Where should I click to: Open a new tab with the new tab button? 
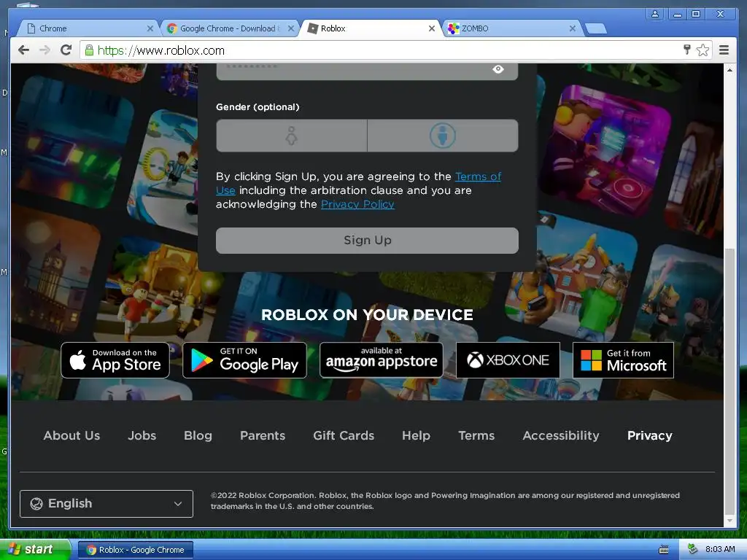click(x=595, y=28)
